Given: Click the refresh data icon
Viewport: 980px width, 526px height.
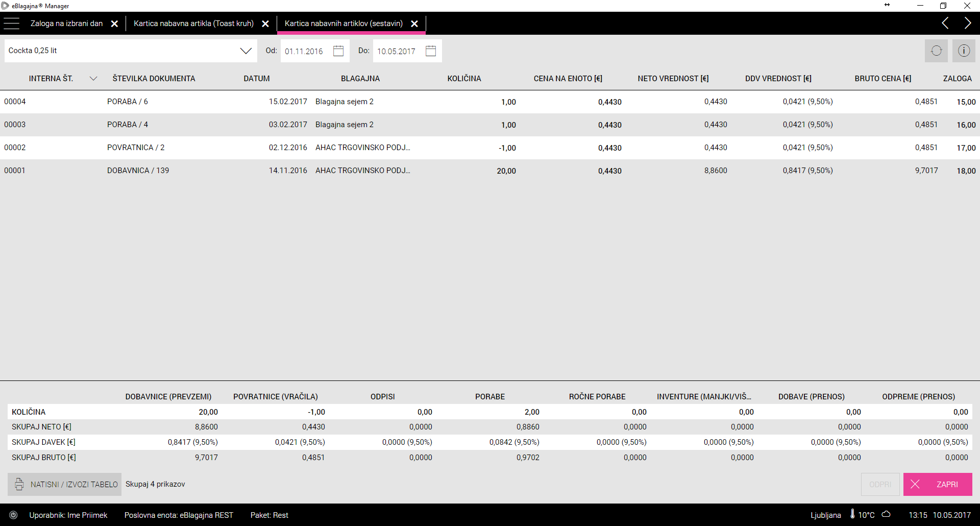Looking at the screenshot, I should (x=936, y=51).
